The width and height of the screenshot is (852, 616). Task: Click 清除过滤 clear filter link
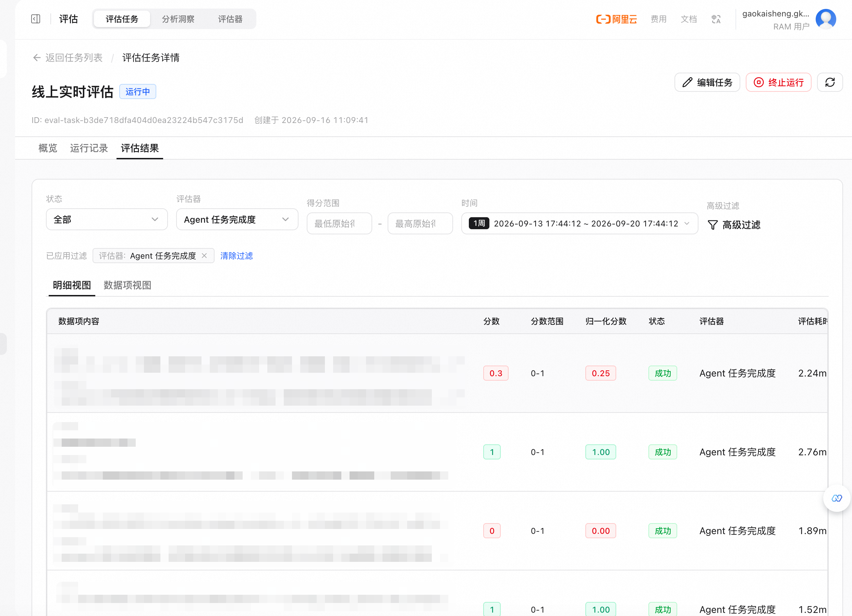pyautogui.click(x=236, y=256)
